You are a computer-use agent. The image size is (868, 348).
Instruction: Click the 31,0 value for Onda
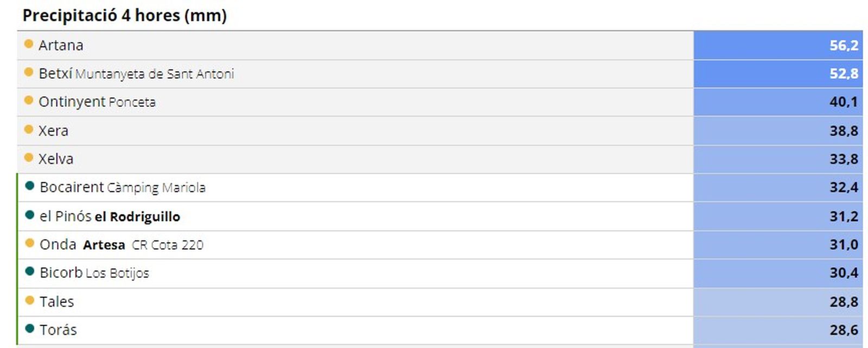click(777, 245)
